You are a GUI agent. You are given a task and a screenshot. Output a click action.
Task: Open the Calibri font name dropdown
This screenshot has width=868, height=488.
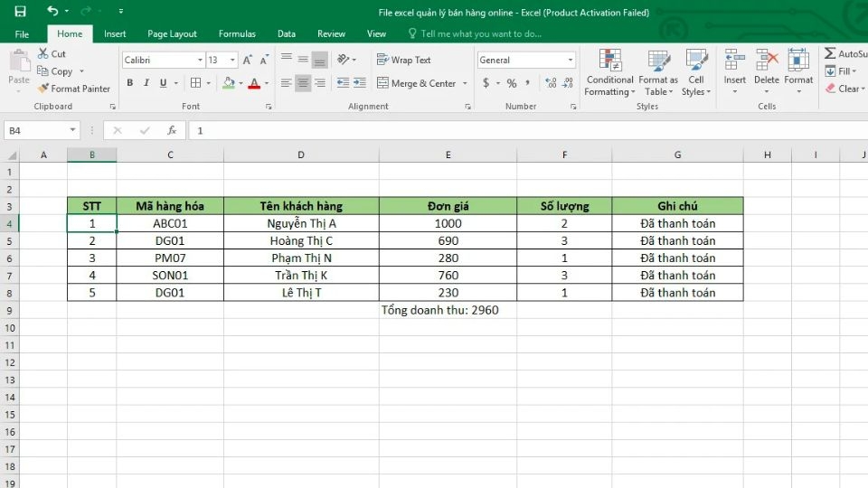(200, 61)
